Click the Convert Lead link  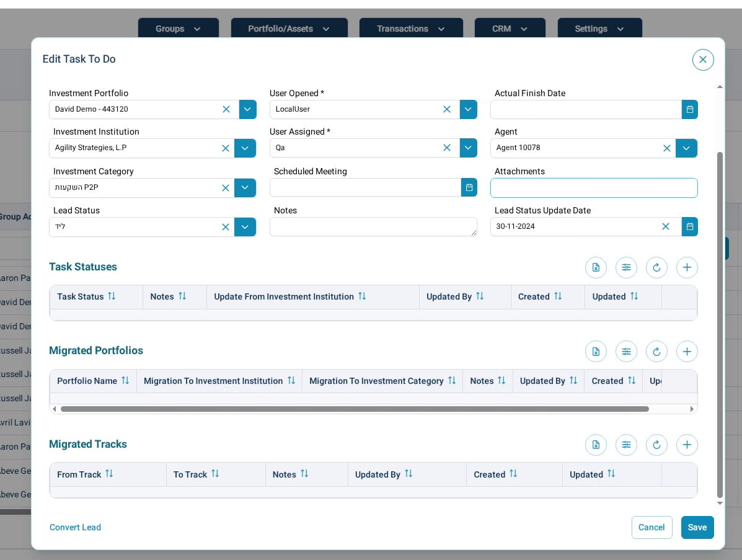coord(75,527)
